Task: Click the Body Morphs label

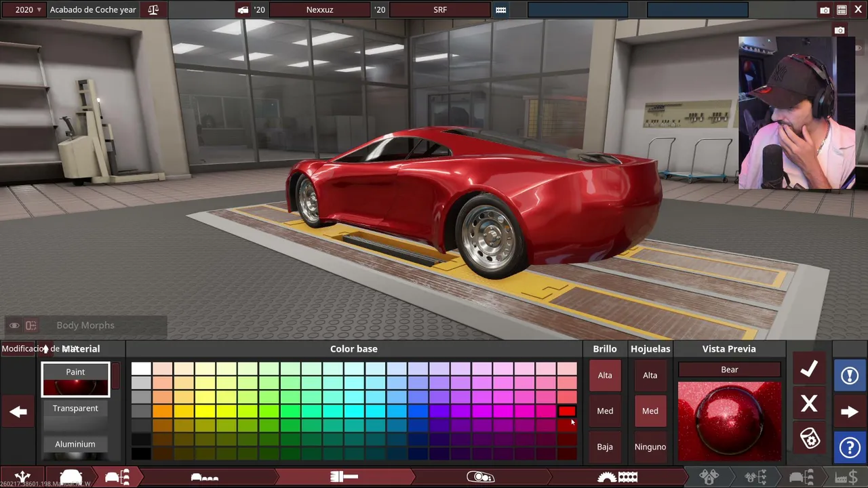Action: (x=85, y=325)
